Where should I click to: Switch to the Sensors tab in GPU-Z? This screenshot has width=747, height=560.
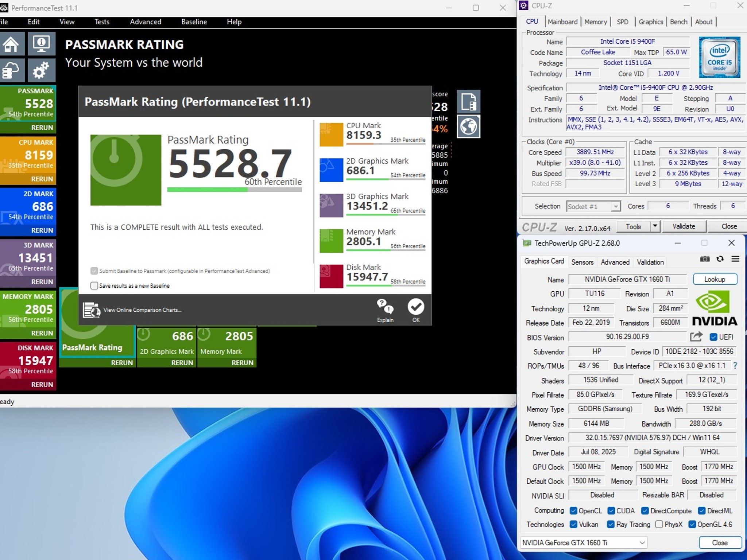(x=582, y=262)
